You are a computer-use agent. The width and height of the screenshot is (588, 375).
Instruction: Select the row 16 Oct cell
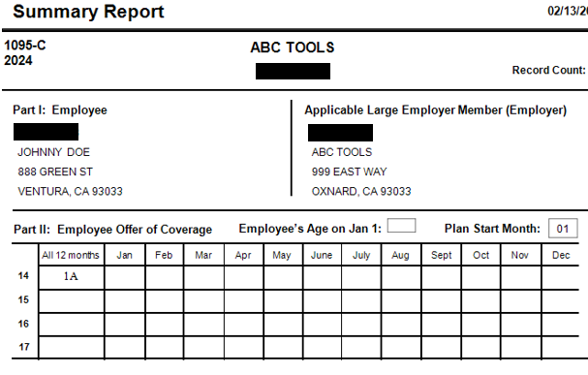[481, 325]
